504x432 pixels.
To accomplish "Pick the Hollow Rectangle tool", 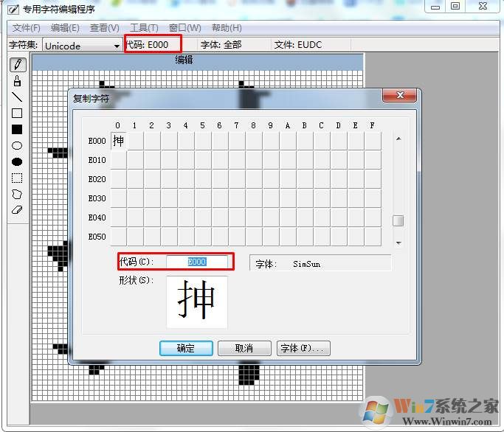I will tap(17, 114).
